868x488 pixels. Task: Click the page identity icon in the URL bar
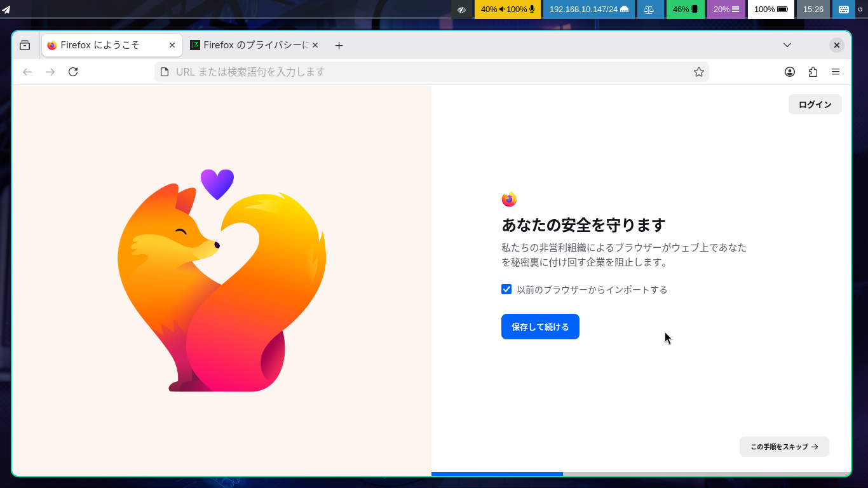[165, 72]
